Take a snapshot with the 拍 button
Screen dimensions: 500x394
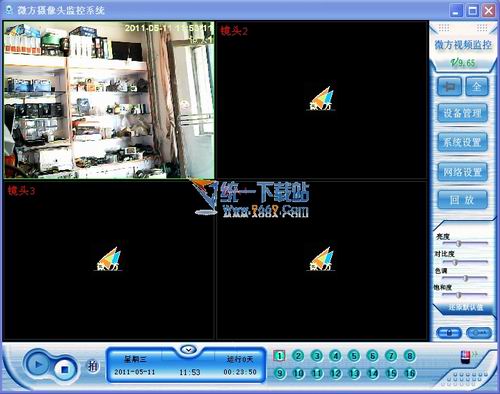[93, 366]
